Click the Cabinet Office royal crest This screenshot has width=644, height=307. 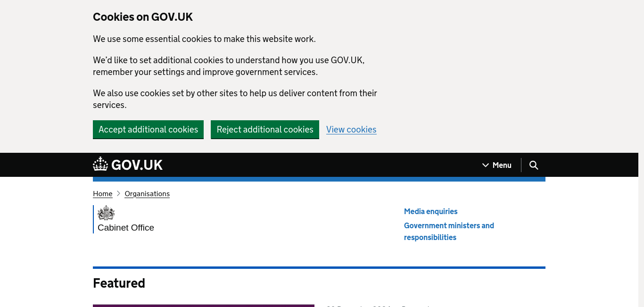coord(106,213)
